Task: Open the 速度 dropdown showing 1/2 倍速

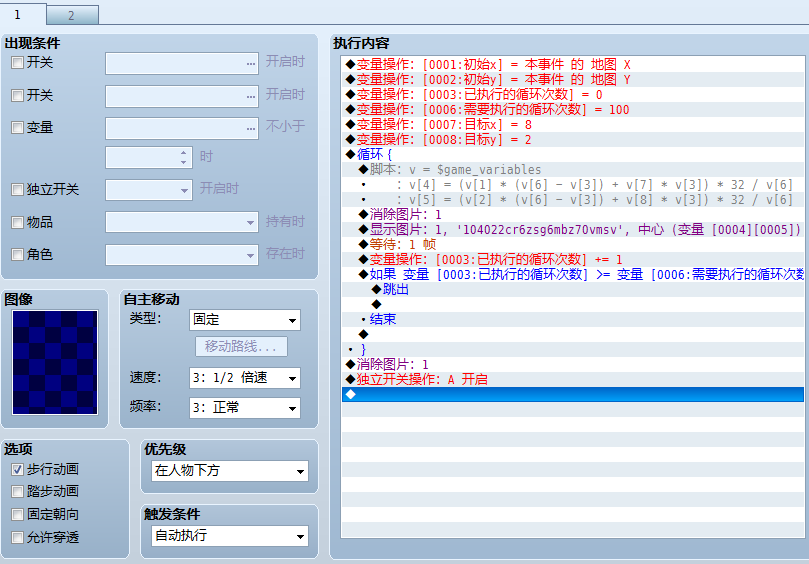Action: point(245,378)
